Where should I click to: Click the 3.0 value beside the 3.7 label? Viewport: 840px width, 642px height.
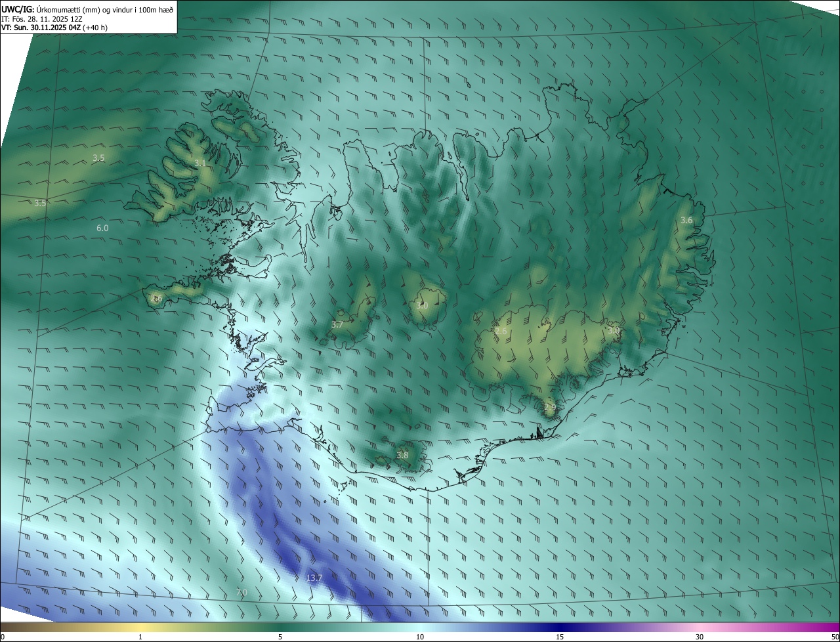click(422, 305)
